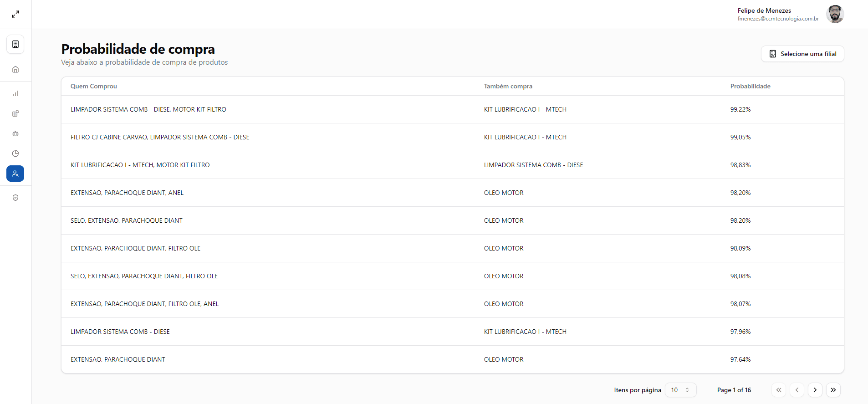Open the shield check icon in sidebar
The height and width of the screenshot is (404, 868).
(x=15, y=198)
